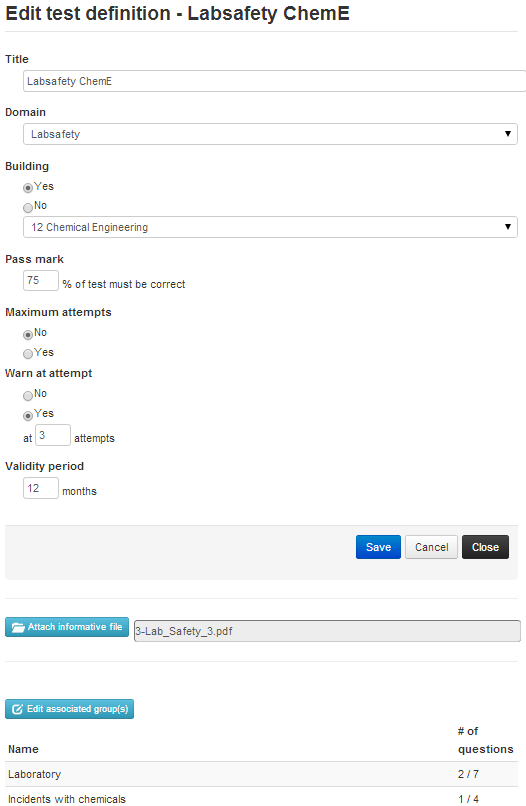Screen dimensions: 526x806
Task: Click the Domain dropdown arrow
Action: coord(507,134)
